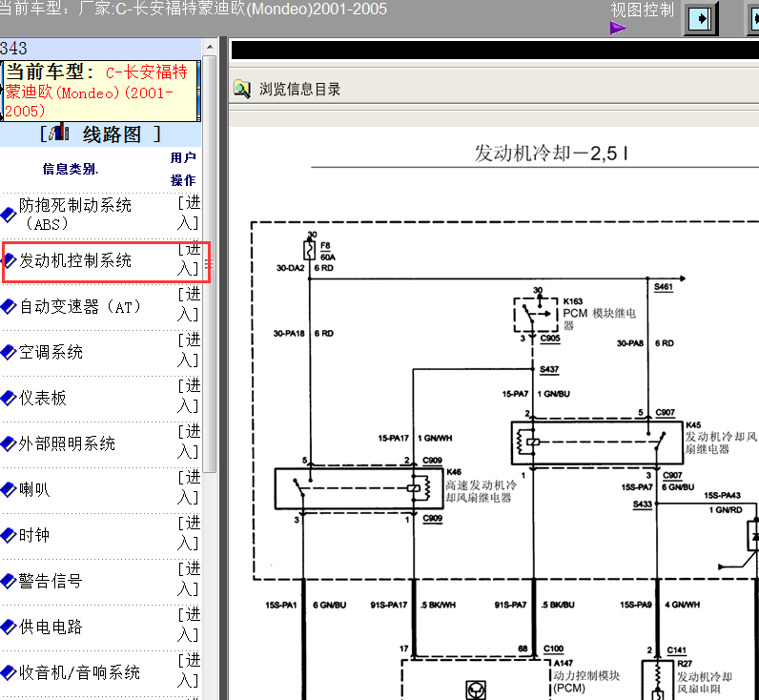Image resolution: width=759 pixels, height=700 pixels.
Task: Click the K163 relay symbol box
Action: pos(535,314)
